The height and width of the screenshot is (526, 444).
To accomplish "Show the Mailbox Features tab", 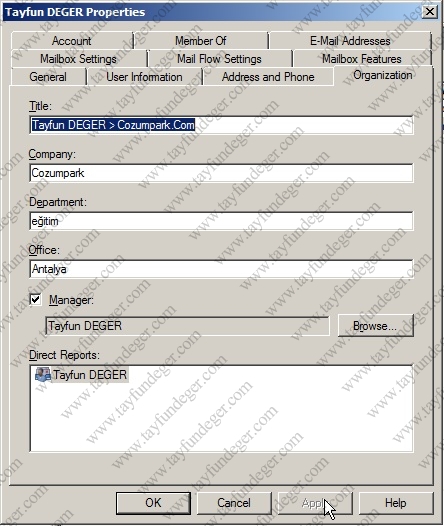I will coord(362,59).
